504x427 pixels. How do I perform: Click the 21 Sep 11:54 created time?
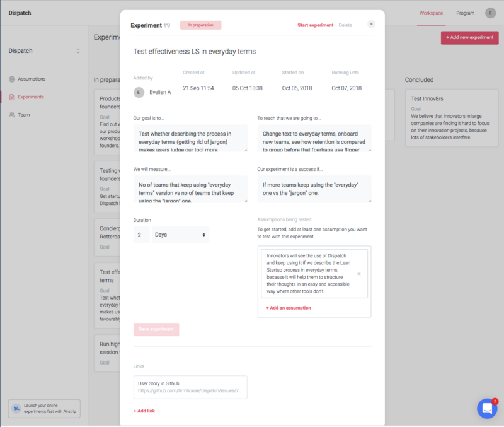tap(198, 88)
